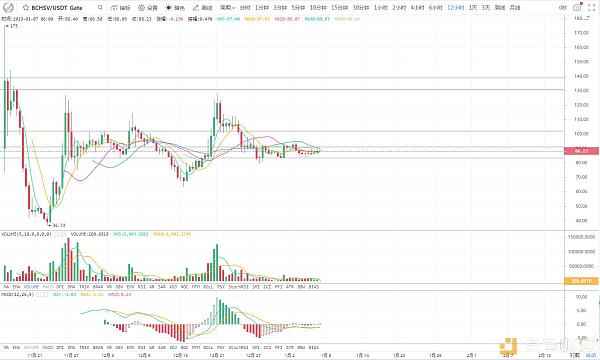This screenshot has height=360, width=600.
Task: Select the 1天 daily interval
Action: (x=473, y=7)
